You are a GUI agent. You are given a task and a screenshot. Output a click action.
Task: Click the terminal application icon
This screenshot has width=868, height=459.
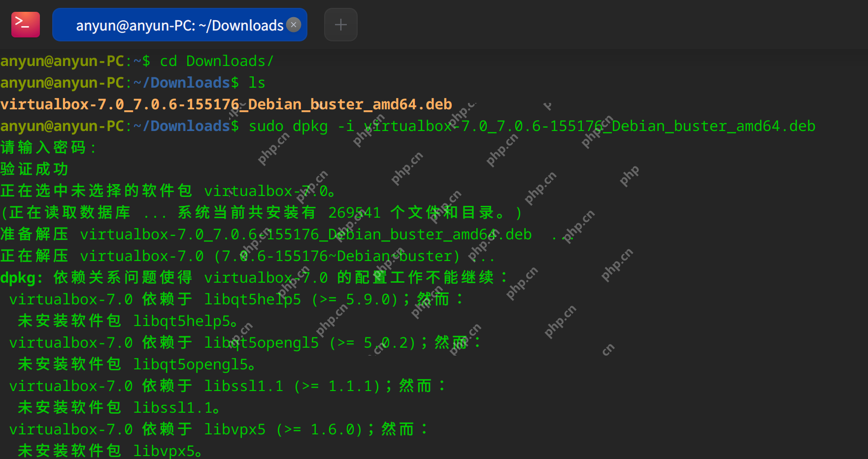click(x=25, y=24)
